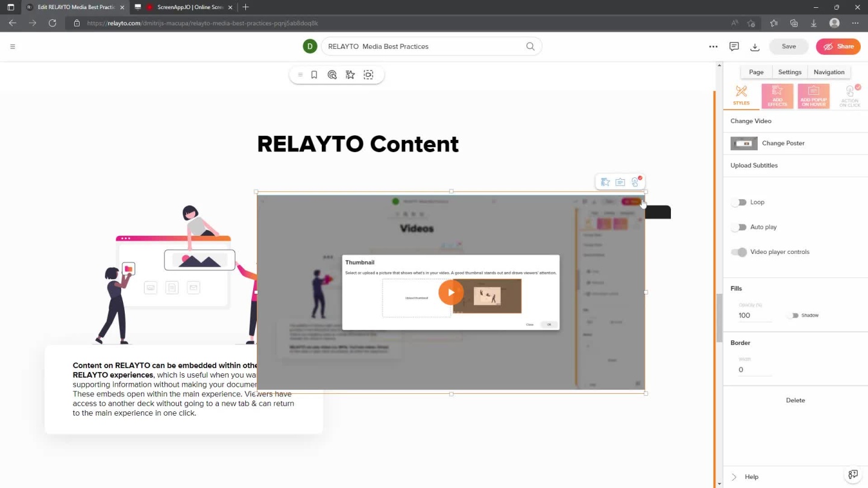Open the comments speech bubble icon

734,46
